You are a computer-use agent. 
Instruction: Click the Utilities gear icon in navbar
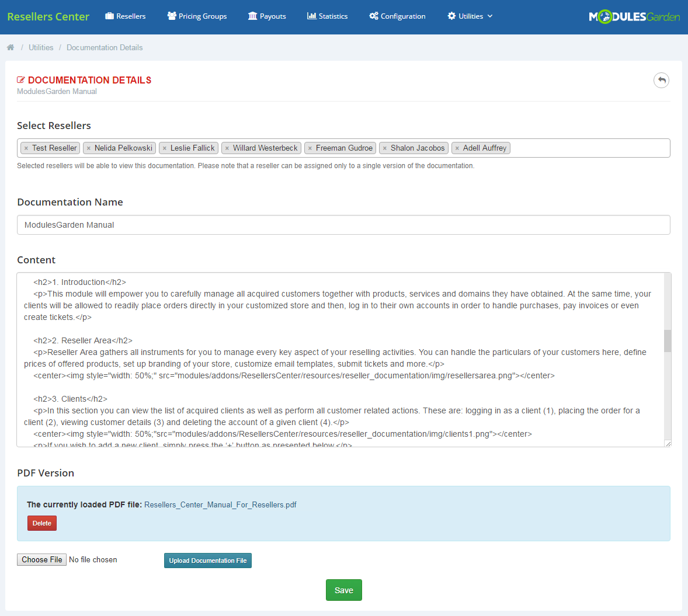[x=450, y=16]
